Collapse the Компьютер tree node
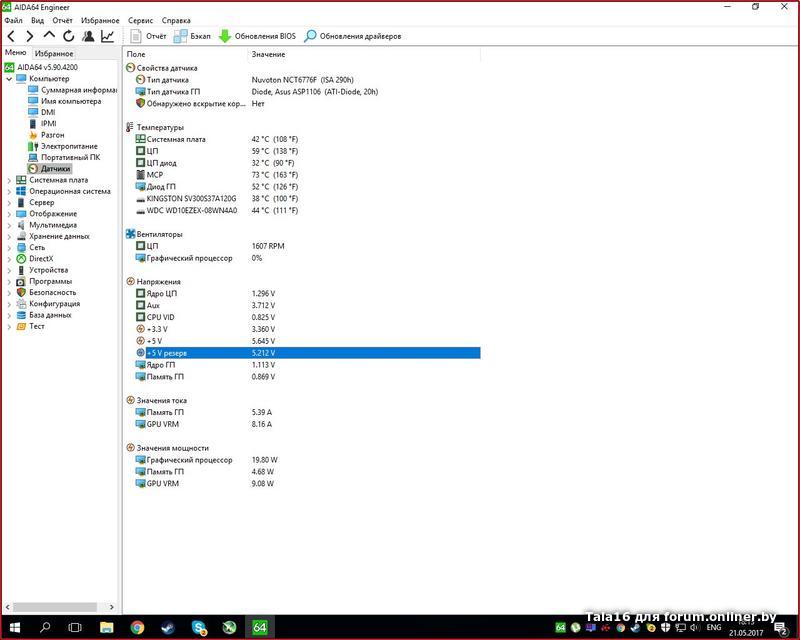The width and height of the screenshot is (800, 640). [10, 78]
